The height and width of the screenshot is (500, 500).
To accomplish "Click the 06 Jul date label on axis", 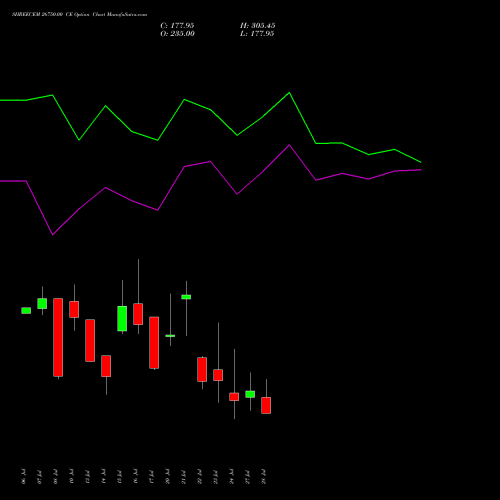I will click(x=23, y=477).
